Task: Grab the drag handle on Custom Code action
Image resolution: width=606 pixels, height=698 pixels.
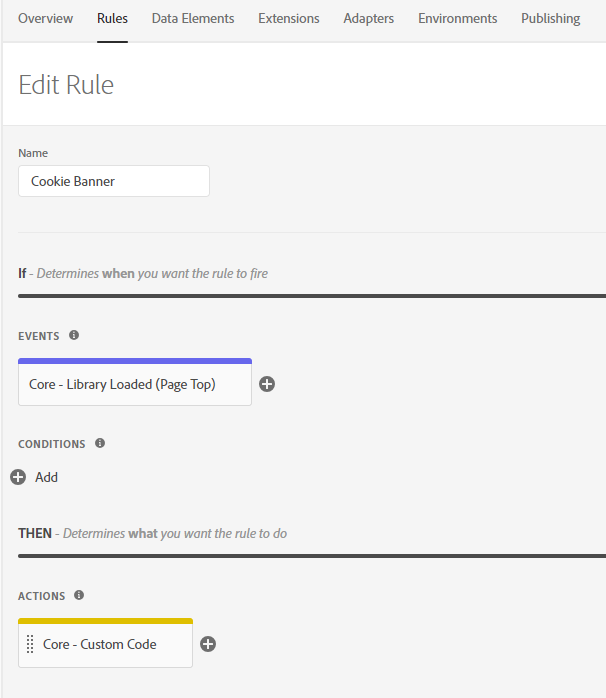Action: coord(30,644)
